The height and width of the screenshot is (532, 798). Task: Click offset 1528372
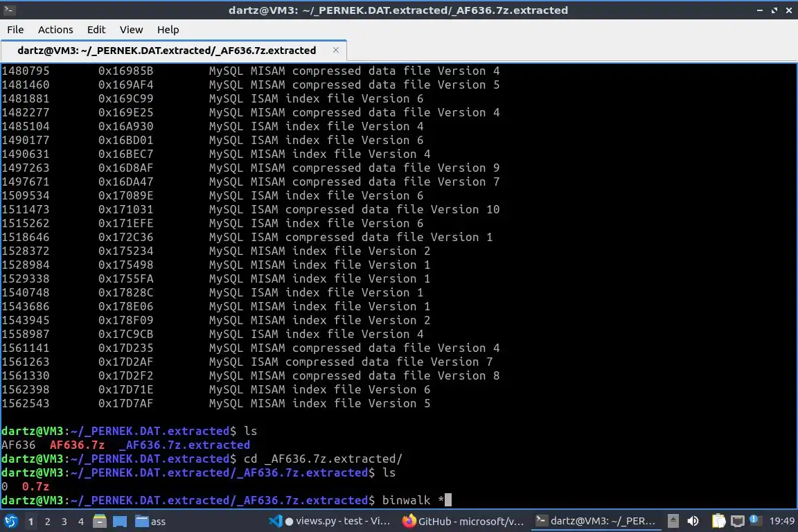pos(26,251)
